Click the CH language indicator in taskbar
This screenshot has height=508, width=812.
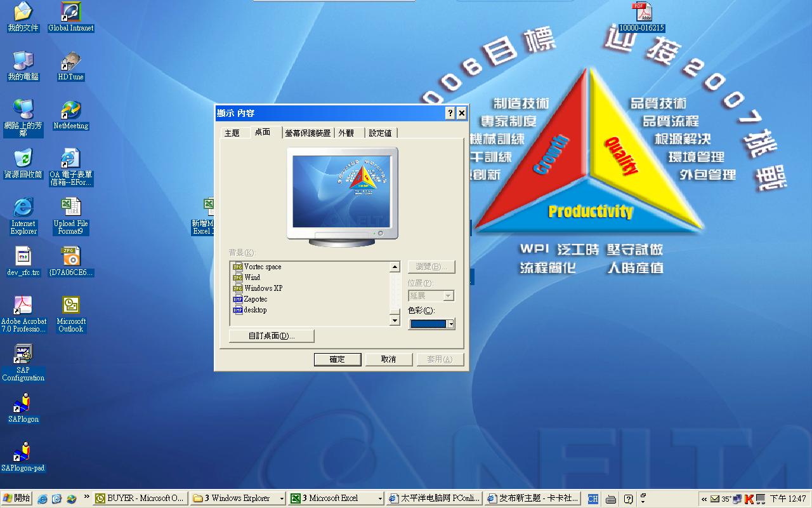pyautogui.click(x=593, y=499)
